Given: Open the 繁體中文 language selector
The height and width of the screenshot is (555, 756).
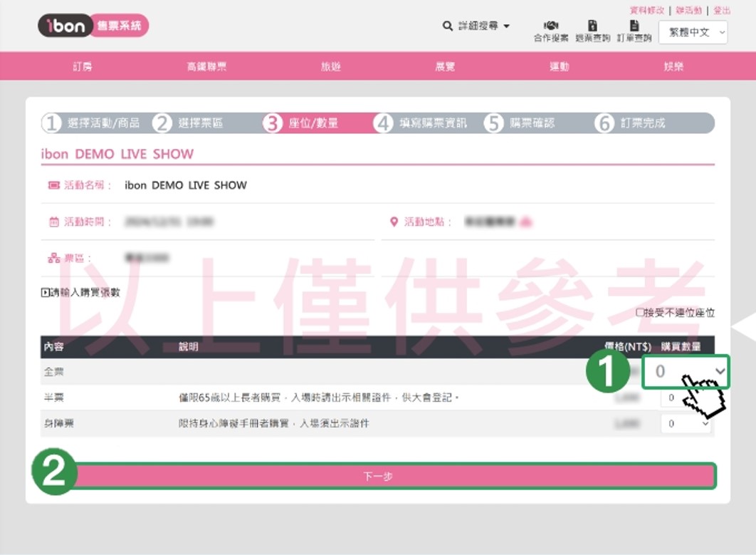Looking at the screenshot, I should point(693,32).
